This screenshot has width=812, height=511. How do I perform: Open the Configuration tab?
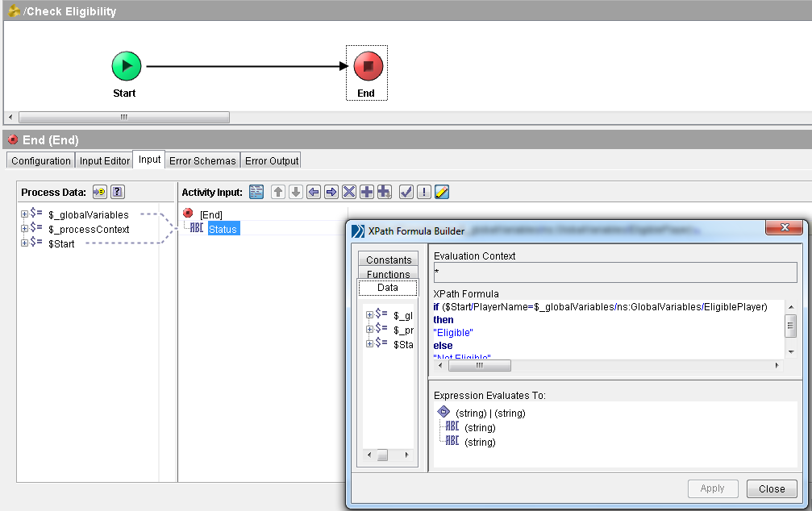coord(41,160)
